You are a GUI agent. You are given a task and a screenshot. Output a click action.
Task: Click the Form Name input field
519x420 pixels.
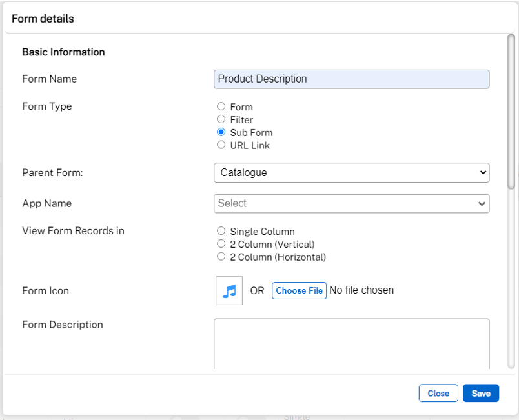pyautogui.click(x=351, y=79)
